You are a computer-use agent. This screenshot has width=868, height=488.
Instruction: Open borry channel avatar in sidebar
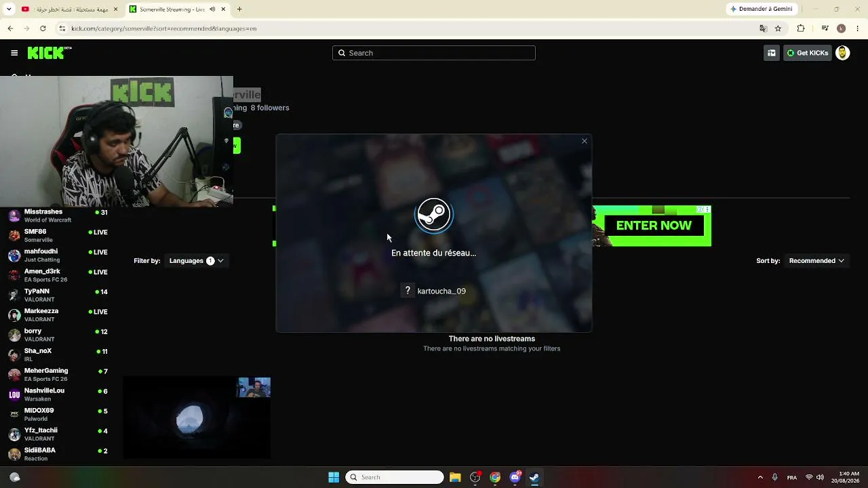(14, 335)
